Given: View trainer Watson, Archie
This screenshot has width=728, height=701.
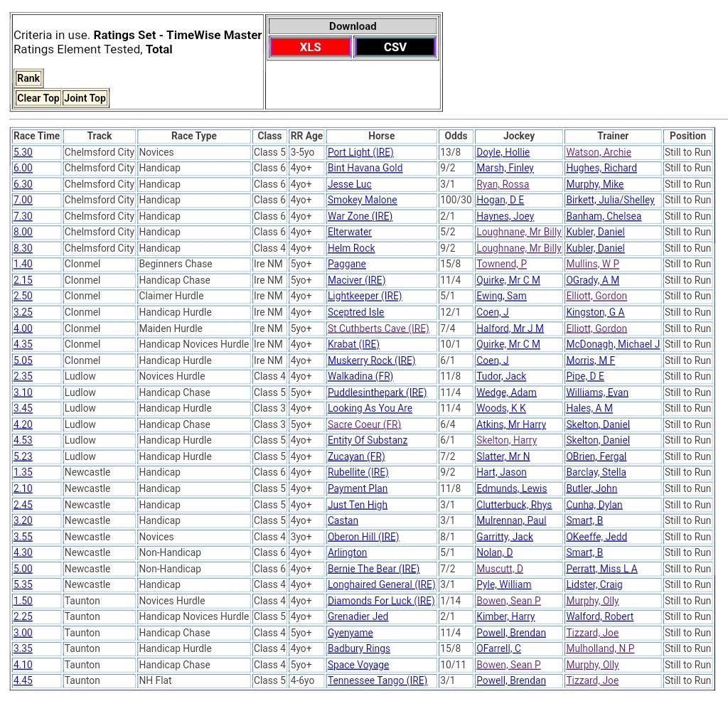Looking at the screenshot, I should point(598,152).
